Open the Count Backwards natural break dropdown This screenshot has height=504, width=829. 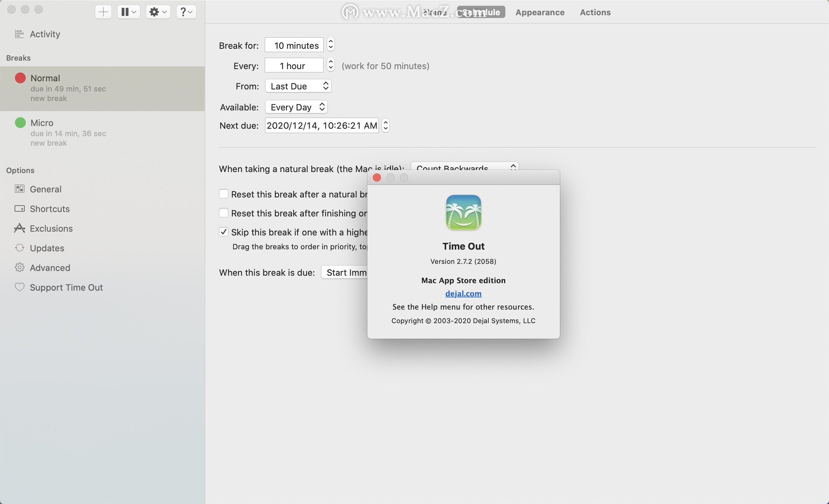tap(465, 167)
